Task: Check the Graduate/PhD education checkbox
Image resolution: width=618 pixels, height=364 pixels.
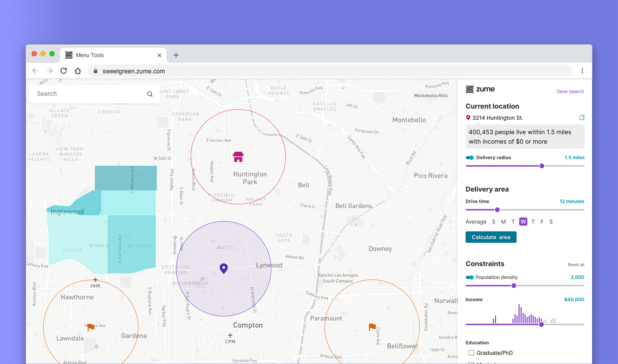Action: [x=471, y=353]
